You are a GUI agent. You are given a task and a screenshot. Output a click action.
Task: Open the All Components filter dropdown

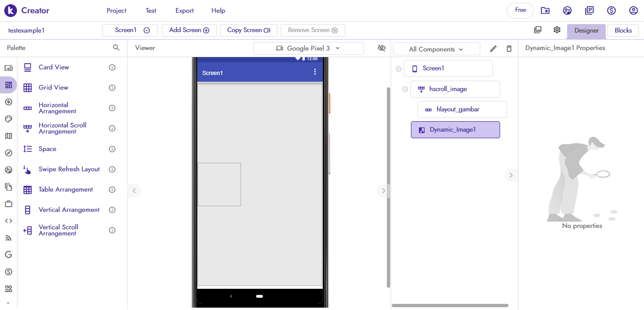click(x=436, y=49)
